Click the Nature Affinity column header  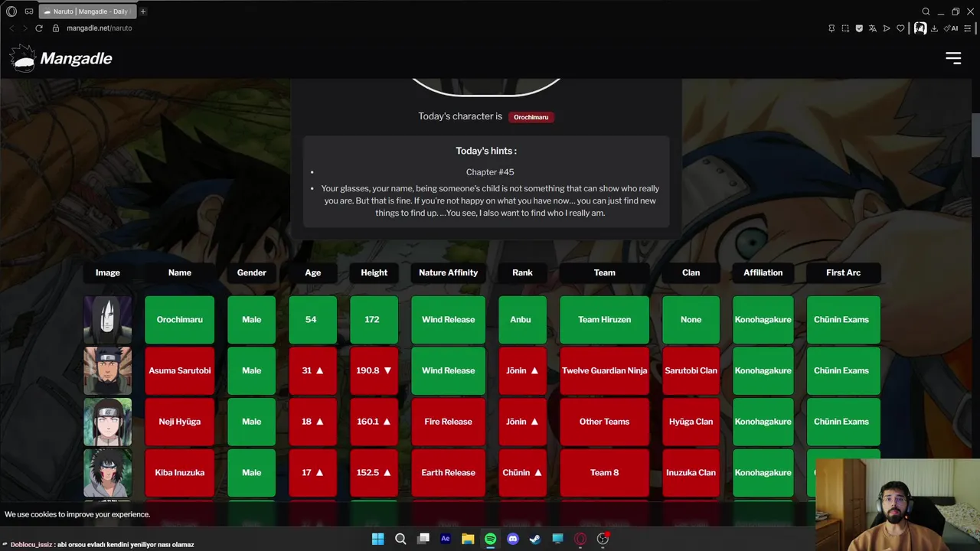[448, 272]
